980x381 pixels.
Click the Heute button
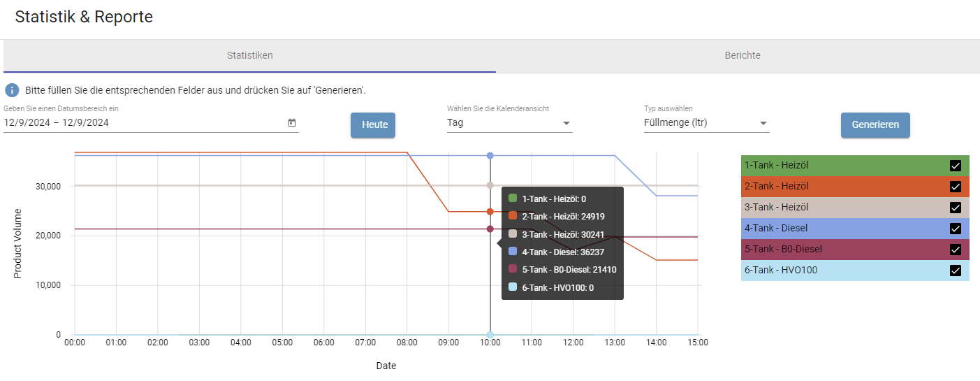373,125
